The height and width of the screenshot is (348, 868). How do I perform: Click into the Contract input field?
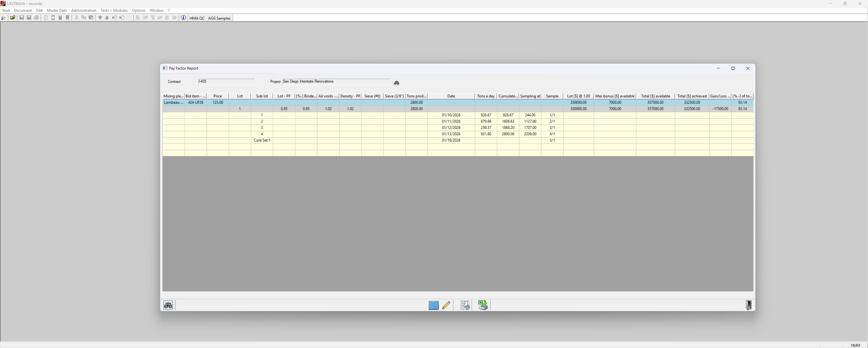(226, 81)
